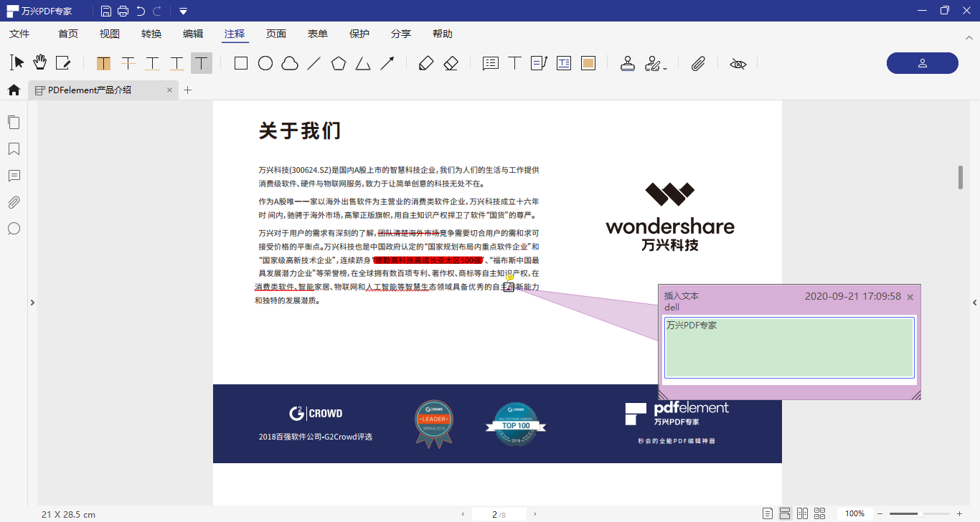Viewport: 980px width, 522px height.
Task: Open the stamp annotation tool
Action: (628, 63)
